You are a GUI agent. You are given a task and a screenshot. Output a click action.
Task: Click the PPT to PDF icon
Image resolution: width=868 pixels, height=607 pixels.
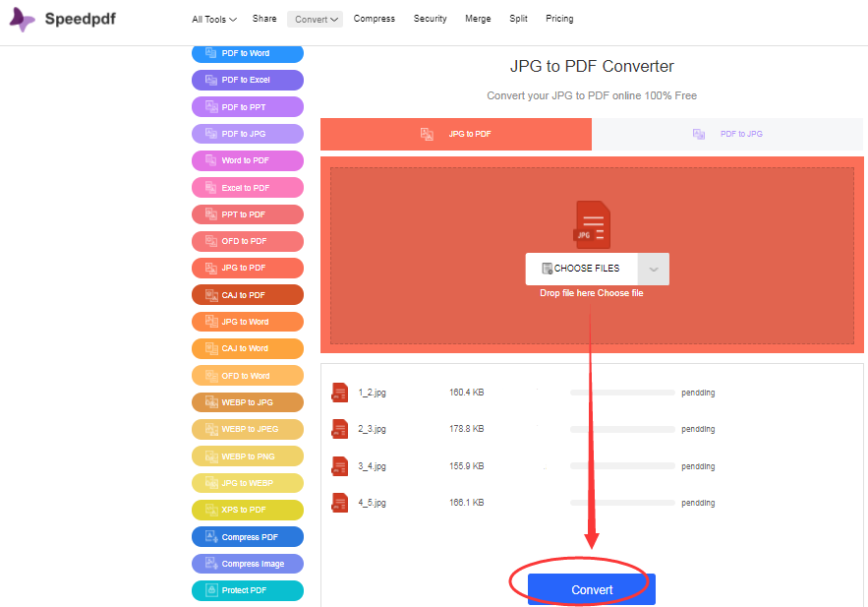211,214
